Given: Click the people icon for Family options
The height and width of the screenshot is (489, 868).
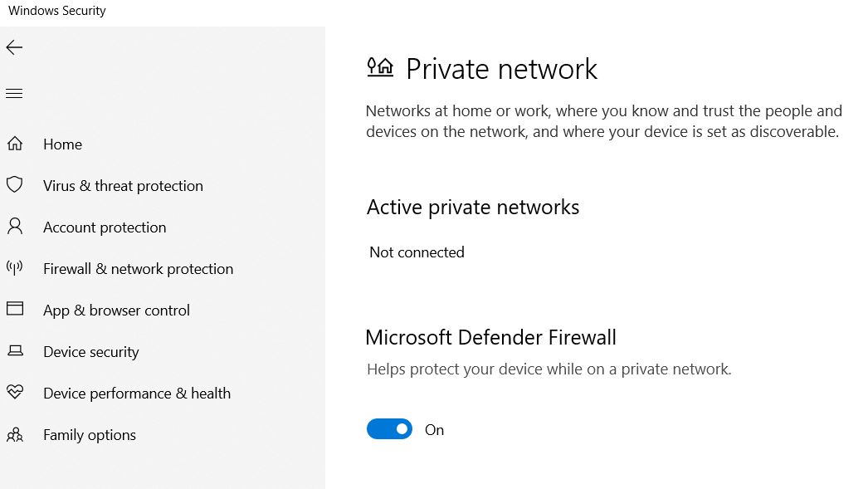Looking at the screenshot, I should click(15, 435).
